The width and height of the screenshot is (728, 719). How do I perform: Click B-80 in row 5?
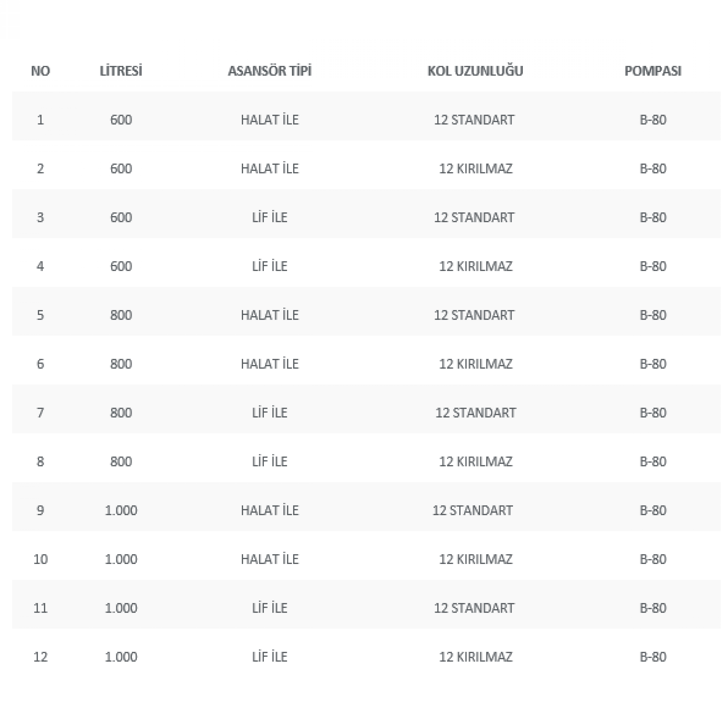pyautogui.click(x=653, y=315)
